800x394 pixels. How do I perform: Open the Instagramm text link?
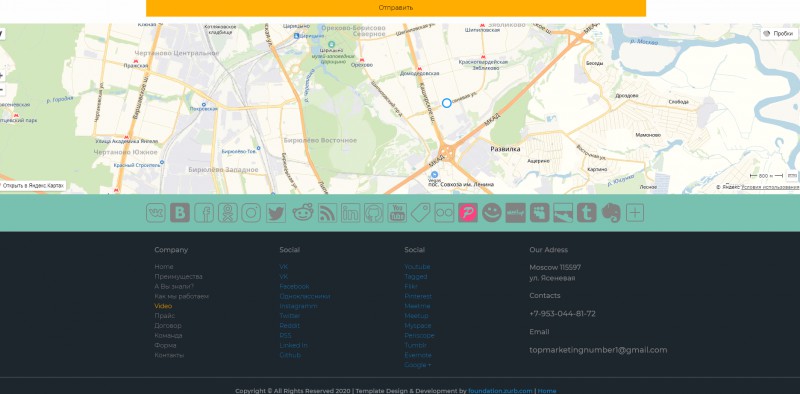(298, 306)
